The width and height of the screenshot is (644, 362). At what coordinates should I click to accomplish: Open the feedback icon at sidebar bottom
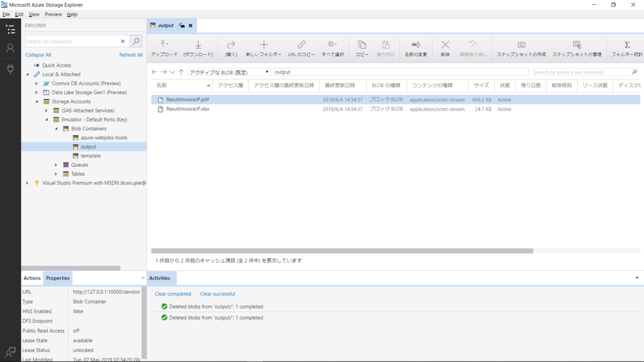(x=10, y=352)
